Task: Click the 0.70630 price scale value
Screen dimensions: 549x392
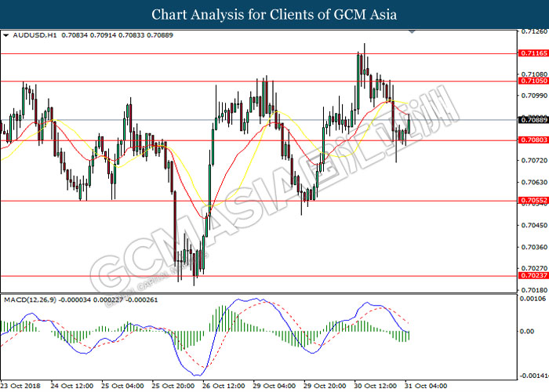Action: 534,183
